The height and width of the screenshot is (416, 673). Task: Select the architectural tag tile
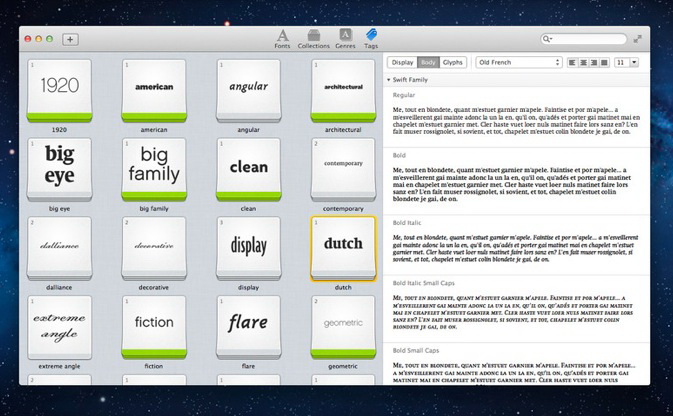coord(343,91)
